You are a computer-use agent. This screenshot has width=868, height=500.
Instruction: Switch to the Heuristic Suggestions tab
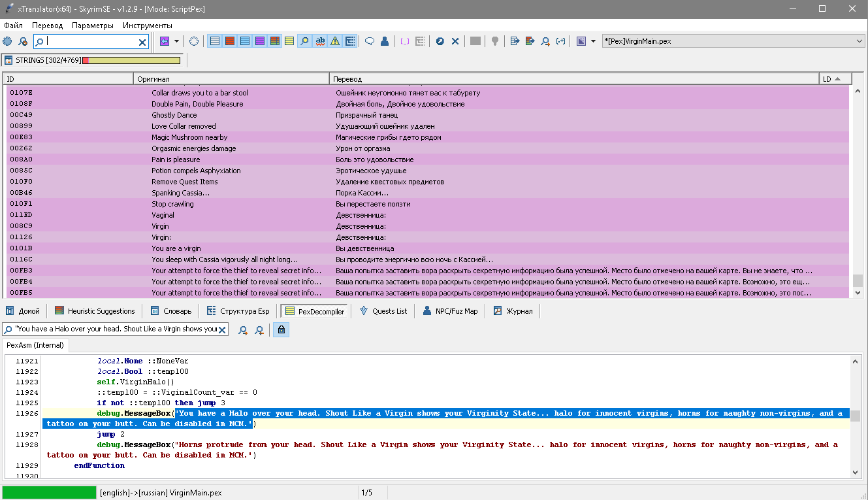[95, 311]
